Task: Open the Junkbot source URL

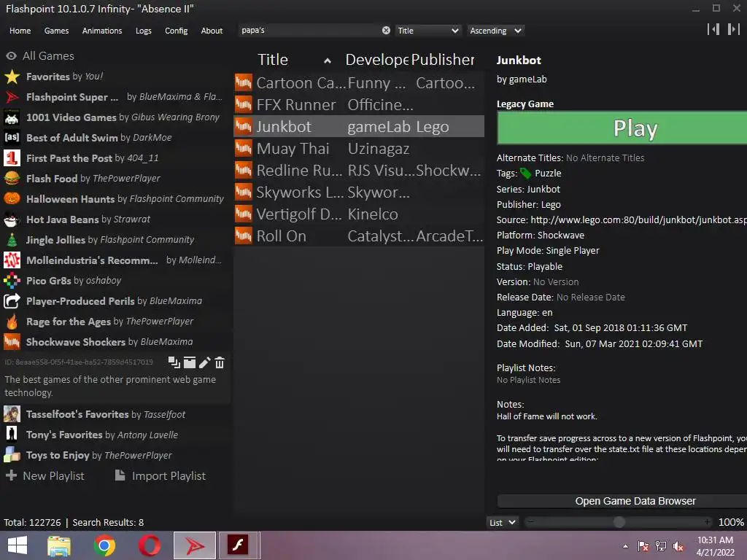Action: click(x=638, y=220)
